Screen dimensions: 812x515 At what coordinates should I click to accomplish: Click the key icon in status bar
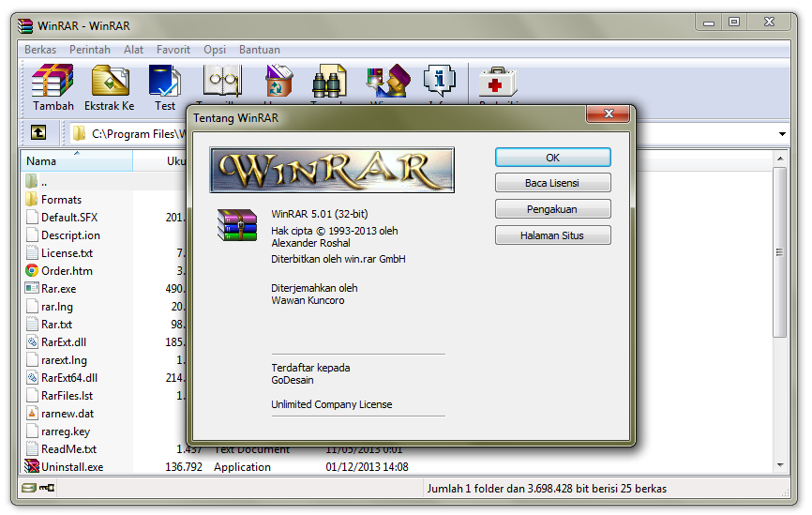[47, 488]
